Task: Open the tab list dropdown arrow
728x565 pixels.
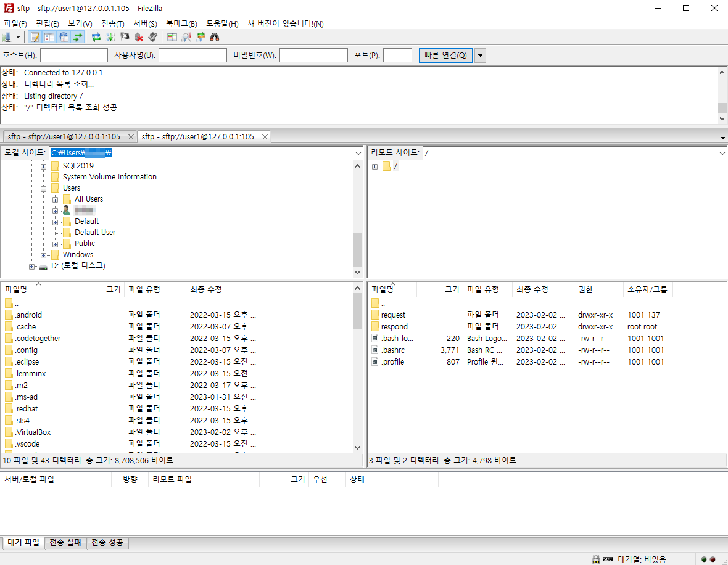Action: (x=722, y=138)
